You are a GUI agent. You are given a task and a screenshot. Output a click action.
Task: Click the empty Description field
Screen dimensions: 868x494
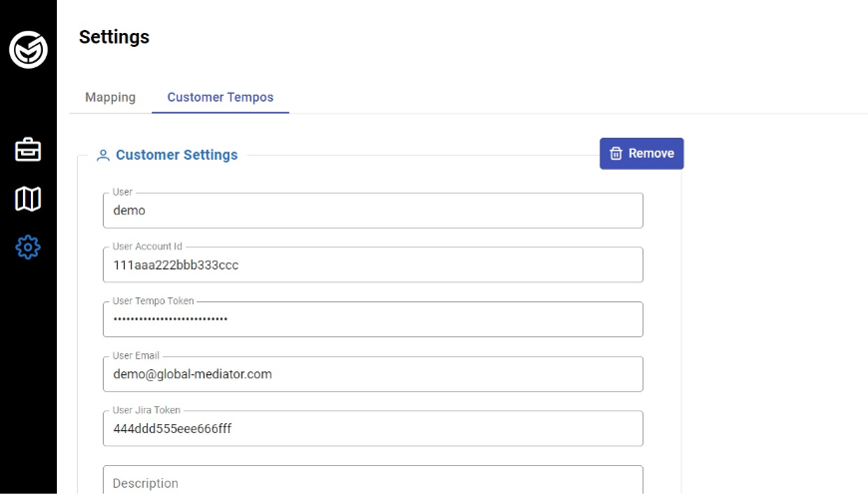point(372,481)
